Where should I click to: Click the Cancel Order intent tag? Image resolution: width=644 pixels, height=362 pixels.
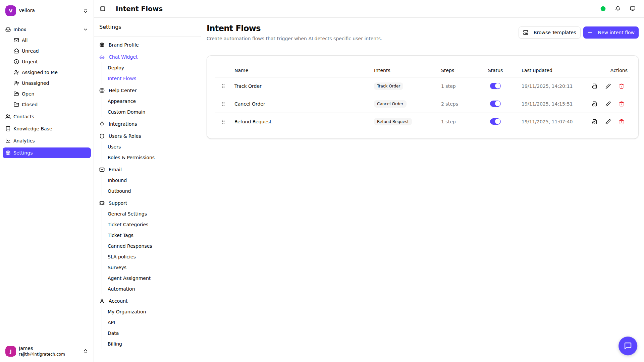pos(390,104)
